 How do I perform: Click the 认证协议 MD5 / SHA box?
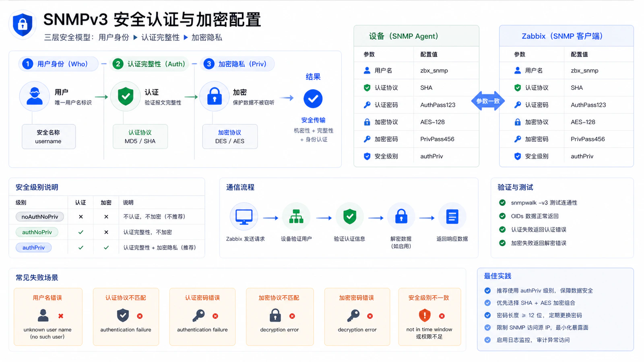[x=140, y=137]
